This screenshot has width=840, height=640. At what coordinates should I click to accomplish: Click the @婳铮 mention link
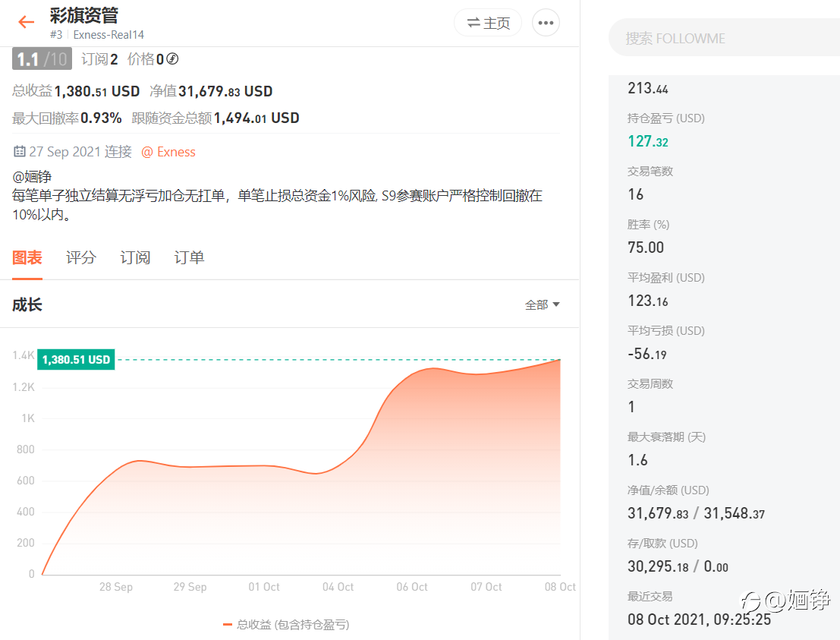(x=32, y=176)
